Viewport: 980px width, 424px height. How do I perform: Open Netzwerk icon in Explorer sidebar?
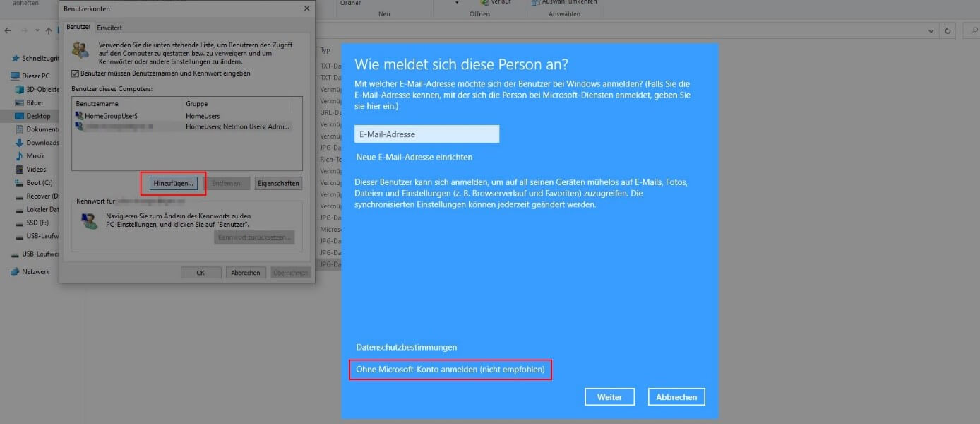tap(15, 271)
